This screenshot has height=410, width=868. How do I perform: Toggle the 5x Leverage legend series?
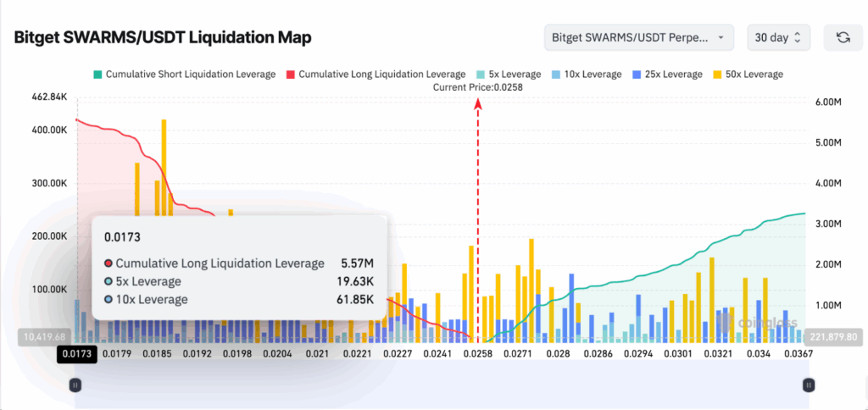tap(509, 75)
